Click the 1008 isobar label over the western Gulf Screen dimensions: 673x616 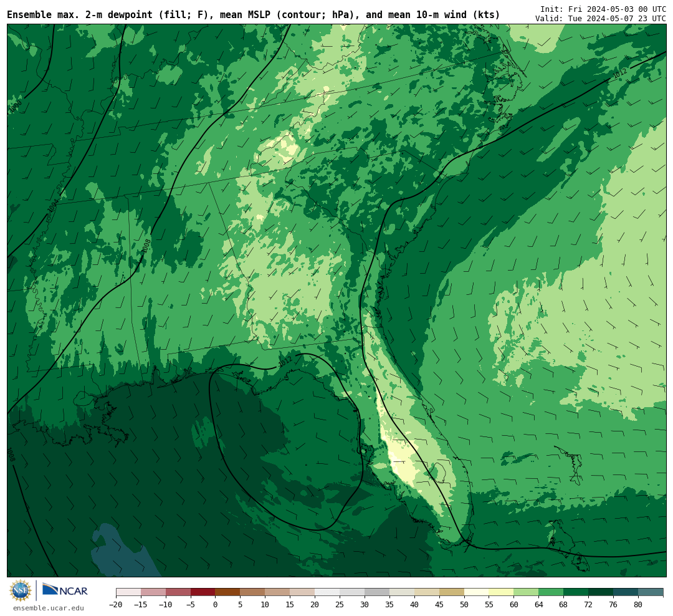point(11,455)
